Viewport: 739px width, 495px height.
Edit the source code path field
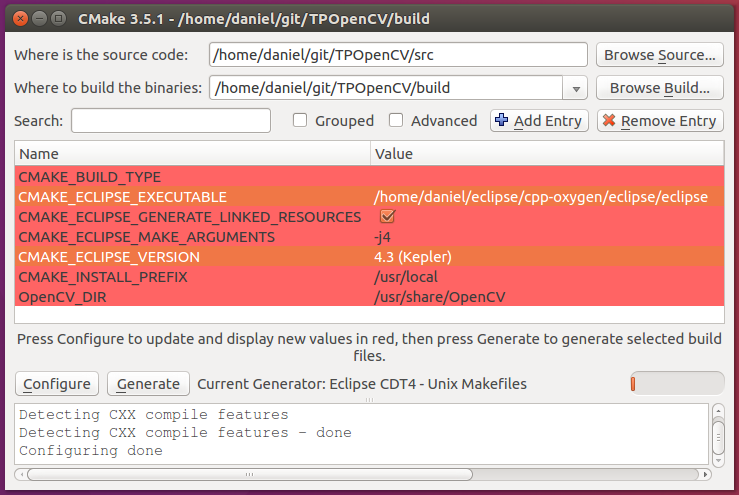pos(398,55)
